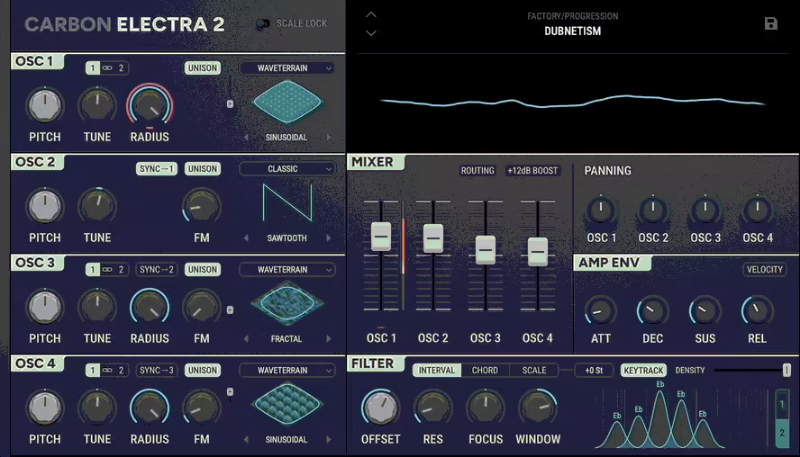Click the OSC 2 mixer fader
Screen dimensions: 800x457
433,238
